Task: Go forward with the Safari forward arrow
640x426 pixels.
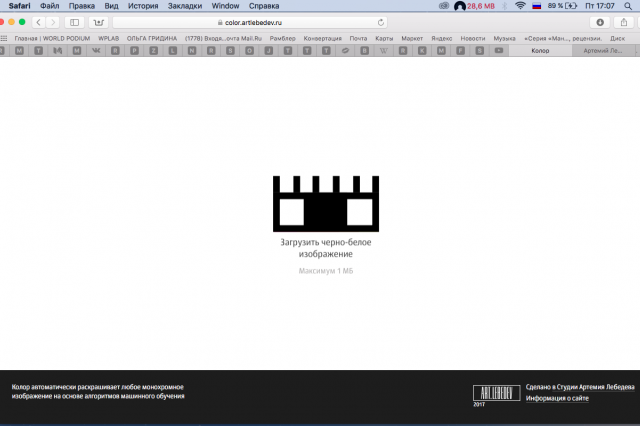Action: [53, 22]
